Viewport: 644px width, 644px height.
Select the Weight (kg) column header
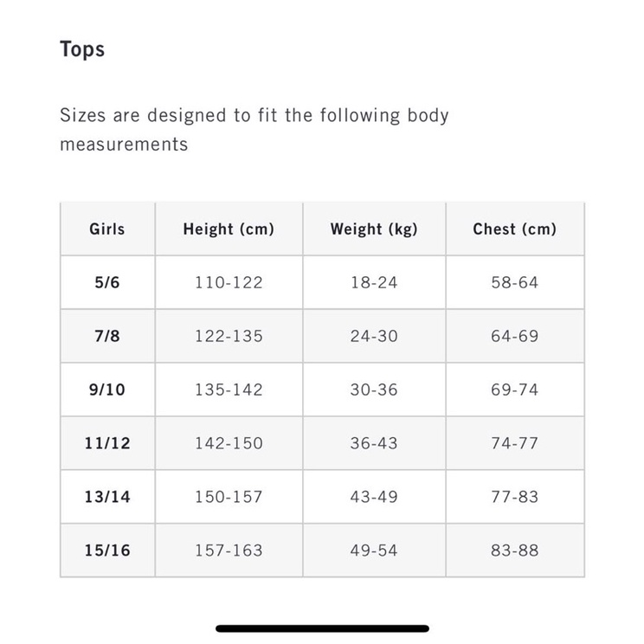[x=374, y=229]
